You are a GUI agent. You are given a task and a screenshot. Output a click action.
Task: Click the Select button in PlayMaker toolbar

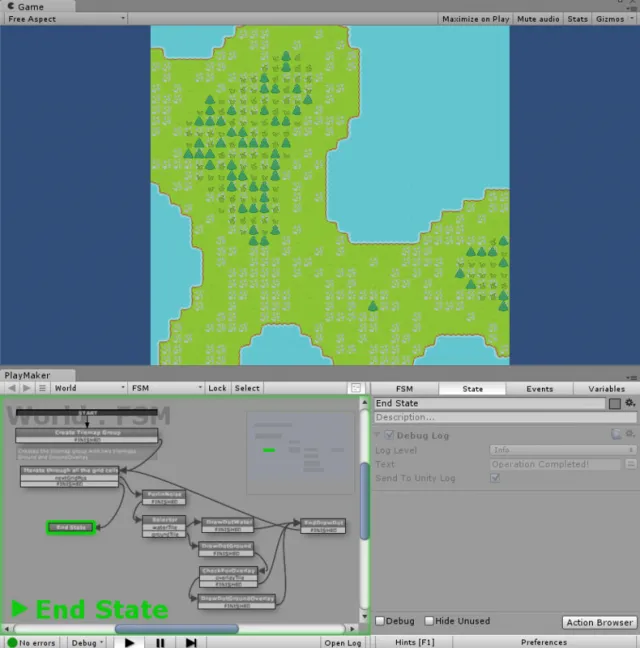pos(247,388)
